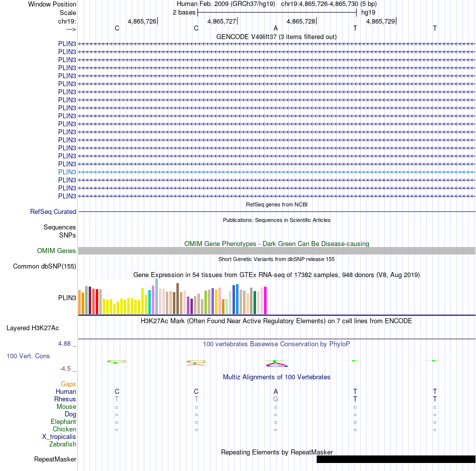476x471 pixels.
Task: Open 'H3K27Ac Mark' ENCODE track title
Action: point(277,321)
